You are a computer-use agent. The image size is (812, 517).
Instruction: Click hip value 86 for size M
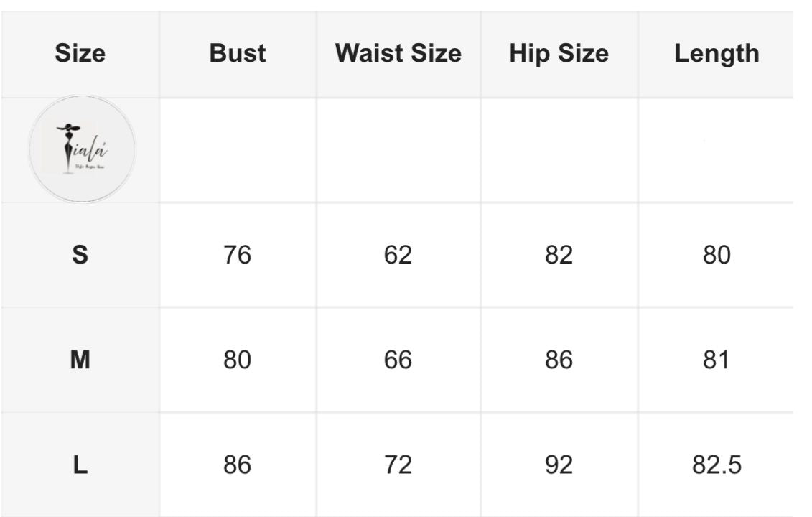pos(559,360)
